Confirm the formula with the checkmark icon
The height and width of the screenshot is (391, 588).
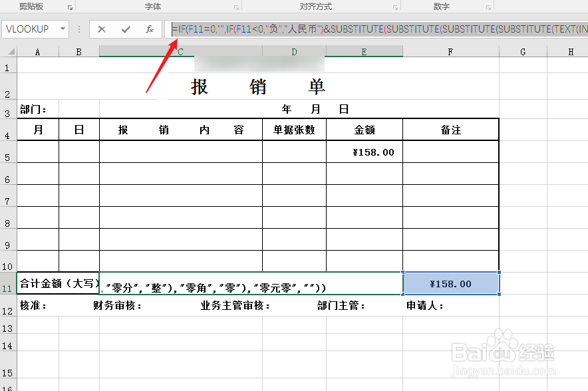[125, 29]
